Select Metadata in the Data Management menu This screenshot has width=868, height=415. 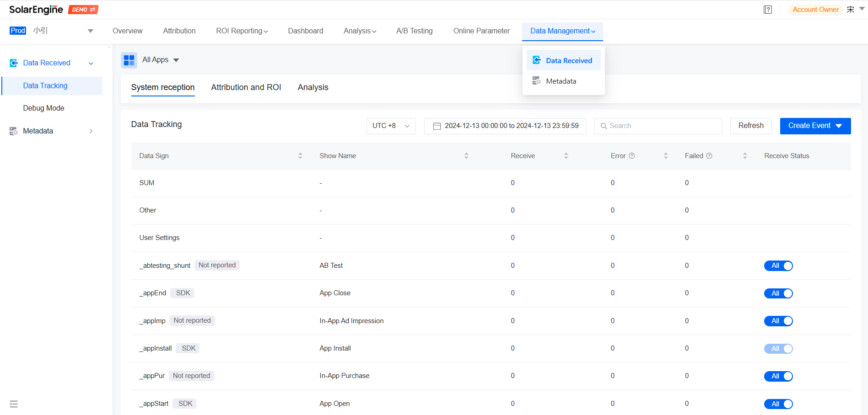[x=561, y=81]
